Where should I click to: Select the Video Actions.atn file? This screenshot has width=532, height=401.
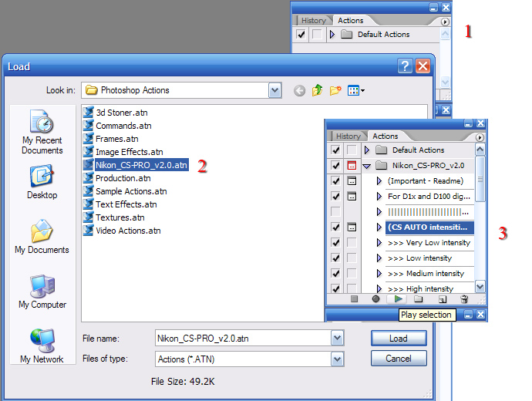click(x=122, y=231)
